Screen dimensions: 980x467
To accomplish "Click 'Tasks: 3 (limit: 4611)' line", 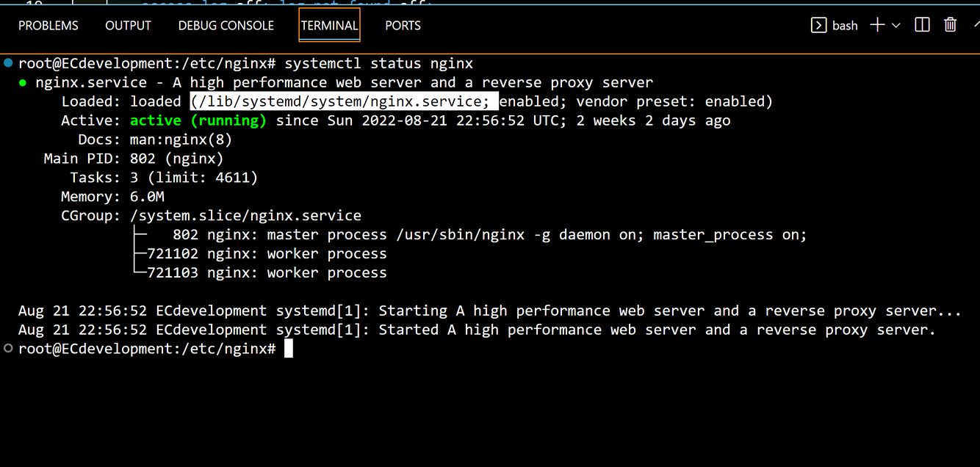I will pos(164,178).
